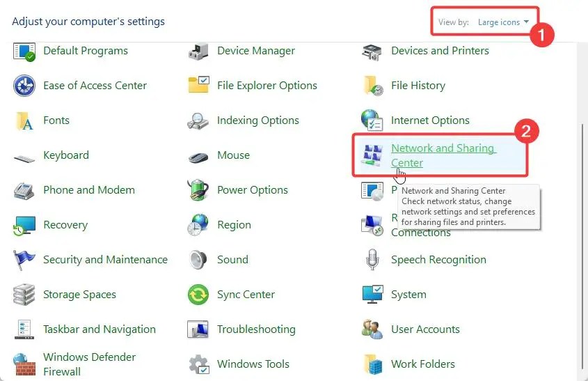The image size is (588, 381).
Task: Expand the View by Large icons dropdown
Action: [x=503, y=22]
